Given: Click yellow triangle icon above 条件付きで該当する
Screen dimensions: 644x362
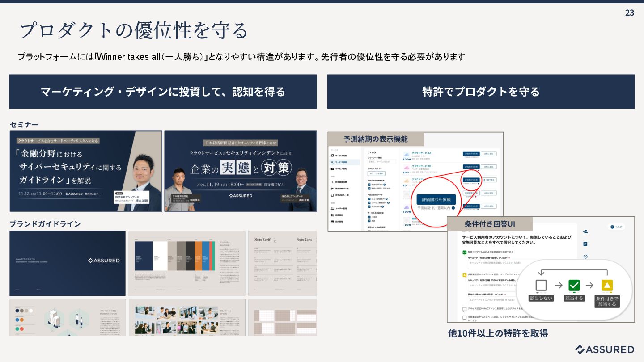Looking at the screenshot, I should tap(607, 285).
